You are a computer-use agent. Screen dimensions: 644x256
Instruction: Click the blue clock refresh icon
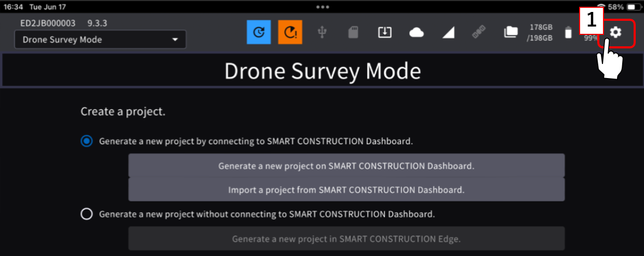click(x=259, y=32)
